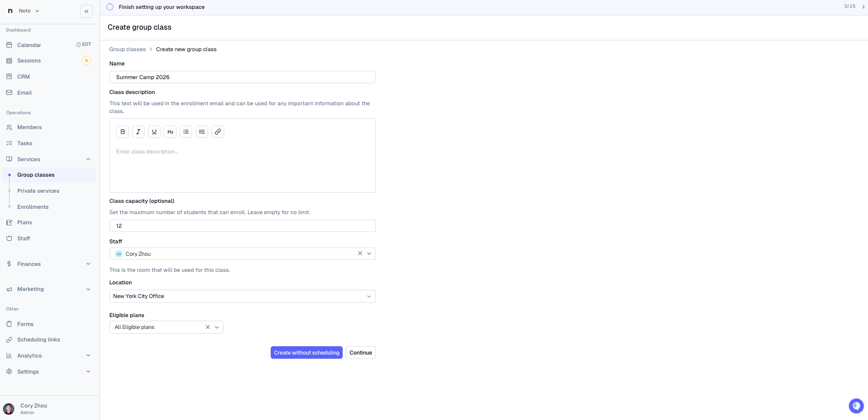Expand the Analytics section chevron
868x420 pixels.
(x=88, y=356)
